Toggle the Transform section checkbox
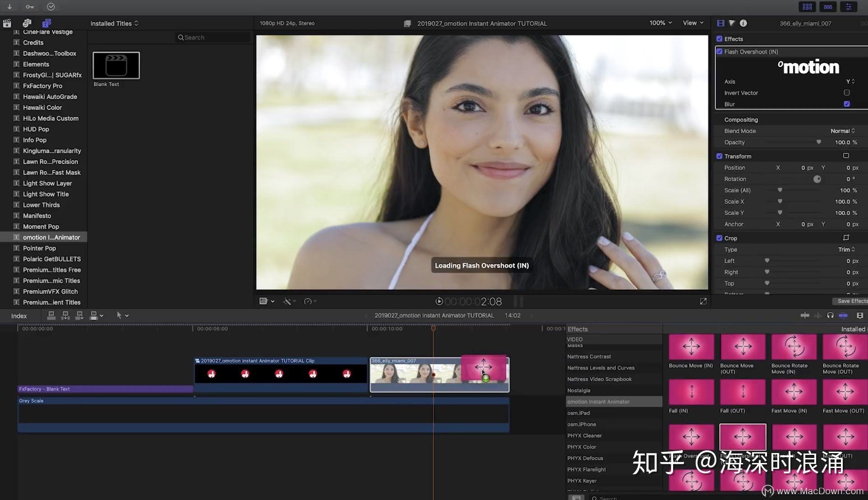Screen dimensions: 868x500 [720, 156]
